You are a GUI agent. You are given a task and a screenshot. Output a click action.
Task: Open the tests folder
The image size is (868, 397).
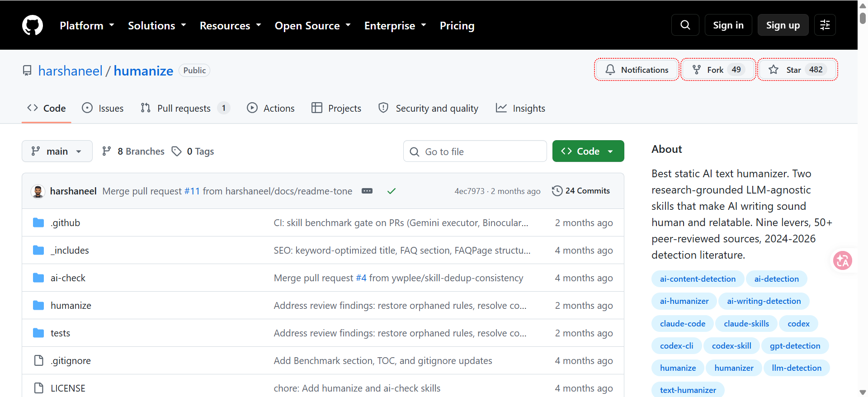(60, 333)
